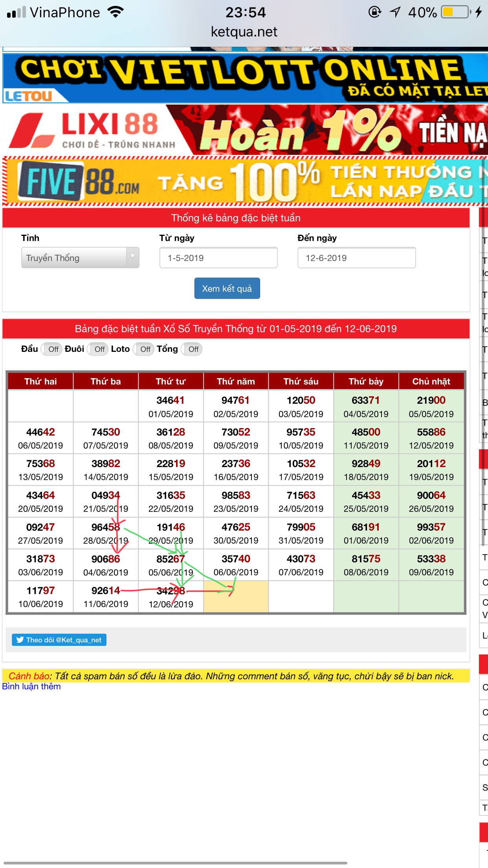
Task: Select result 10532 on 17/05/2019
Action: click(301, 470)
